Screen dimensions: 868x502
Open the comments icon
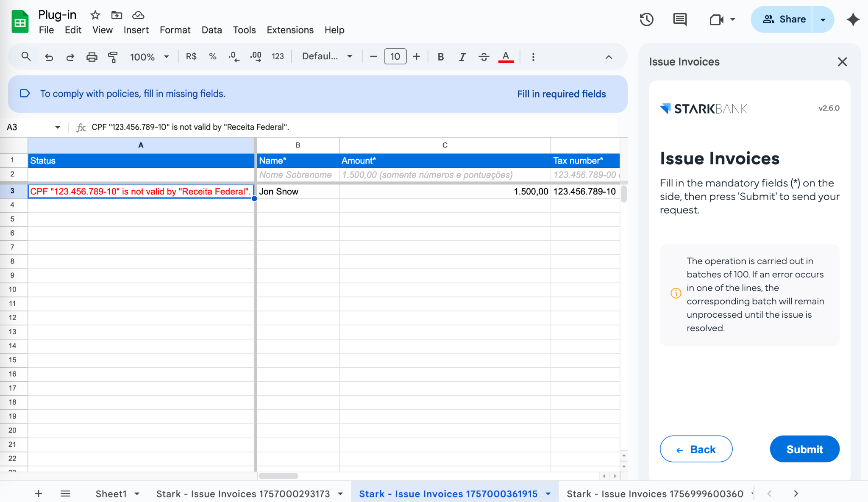coord(680,19)
